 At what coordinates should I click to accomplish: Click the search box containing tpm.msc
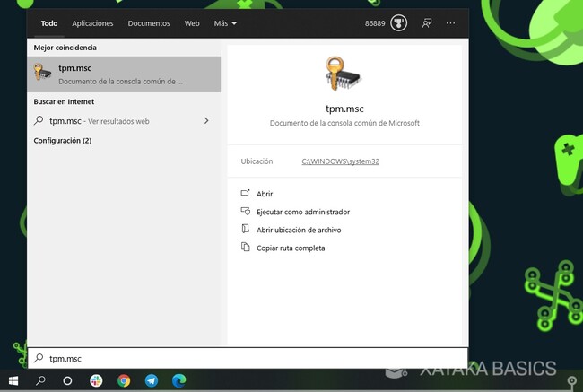[247, 358]
